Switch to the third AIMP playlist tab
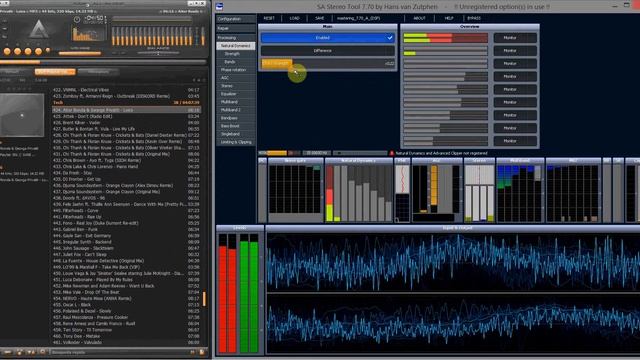The image size is (640, 360). [98, 72]
